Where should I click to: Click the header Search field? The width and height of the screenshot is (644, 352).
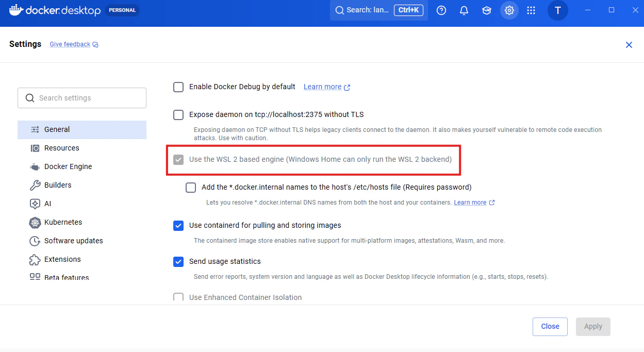379,10
